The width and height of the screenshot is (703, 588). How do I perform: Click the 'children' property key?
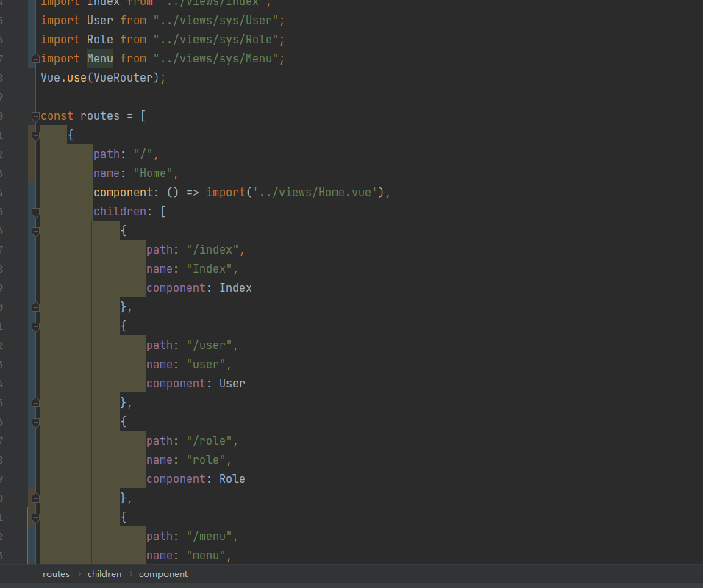(x=120, y=212)
